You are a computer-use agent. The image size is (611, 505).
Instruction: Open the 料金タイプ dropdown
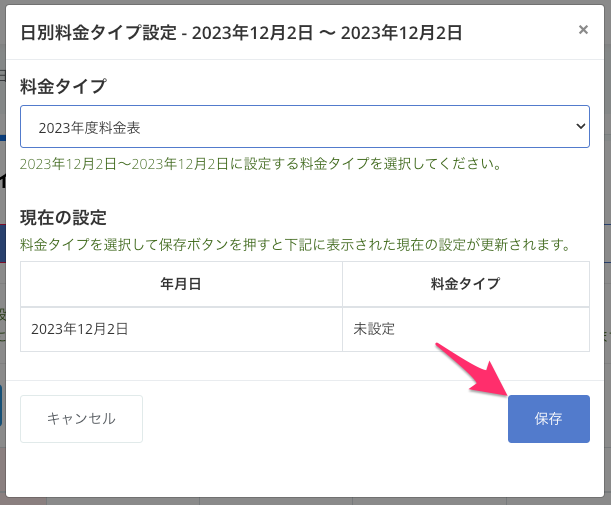pyautogui.click(x=304, y=127)
